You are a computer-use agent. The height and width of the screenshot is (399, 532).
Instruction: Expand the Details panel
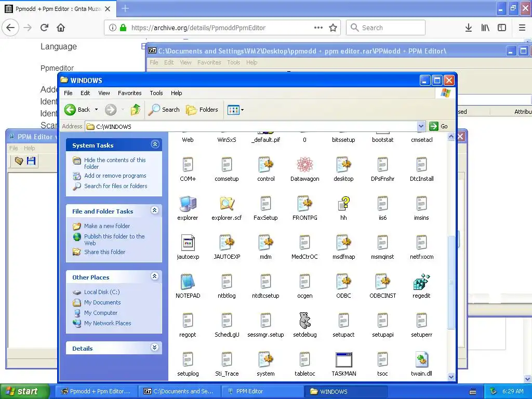155,347
